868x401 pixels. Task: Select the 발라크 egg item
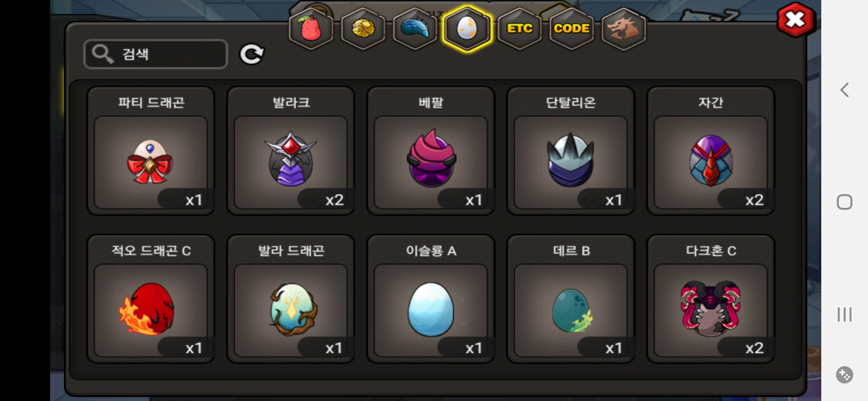291,151
